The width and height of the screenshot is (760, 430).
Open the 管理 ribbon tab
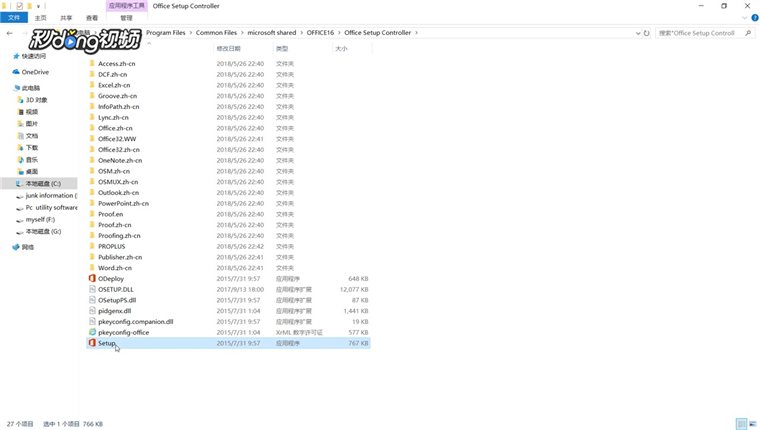pyautogui.click(x=127, y=18)
